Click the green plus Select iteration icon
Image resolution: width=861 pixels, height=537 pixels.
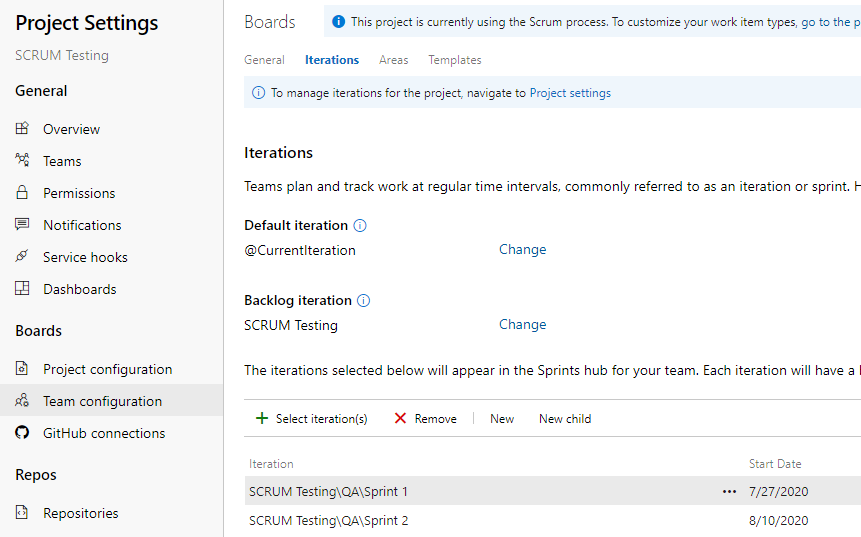262,418
